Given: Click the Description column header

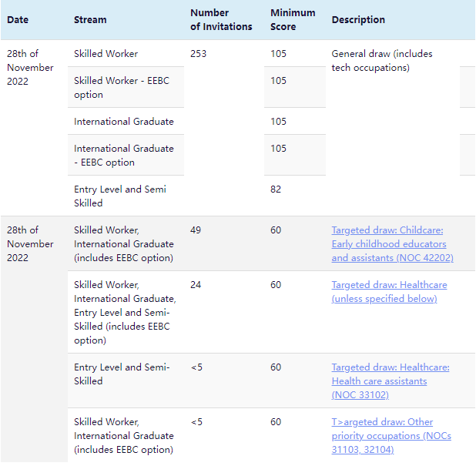Looking at the screenshot, I should (358, 19).
